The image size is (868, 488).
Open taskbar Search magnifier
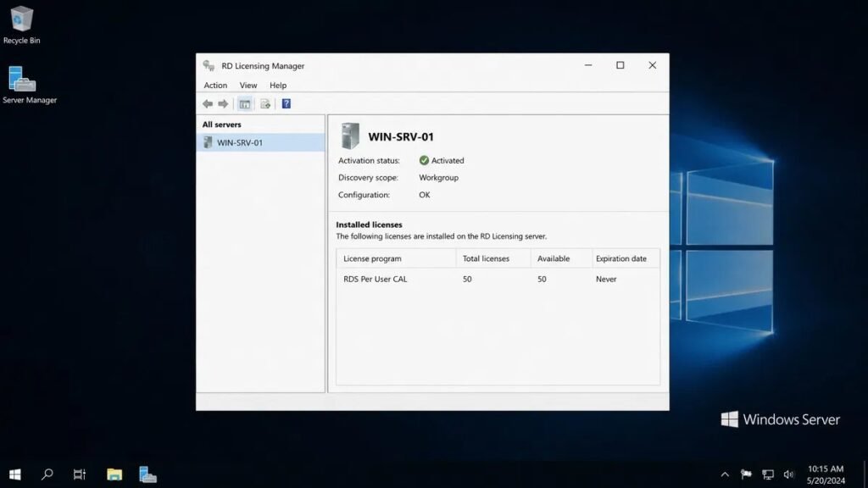(47, 474)
